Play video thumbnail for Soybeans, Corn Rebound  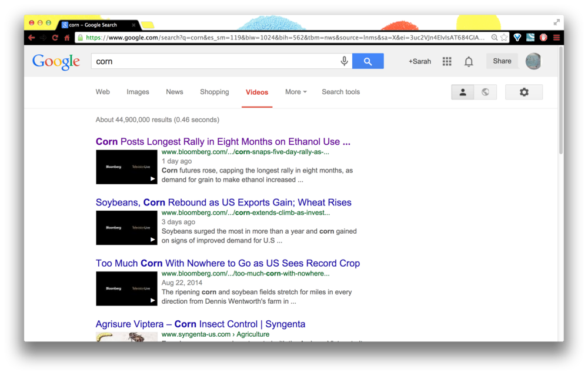[x=126, y=228]
